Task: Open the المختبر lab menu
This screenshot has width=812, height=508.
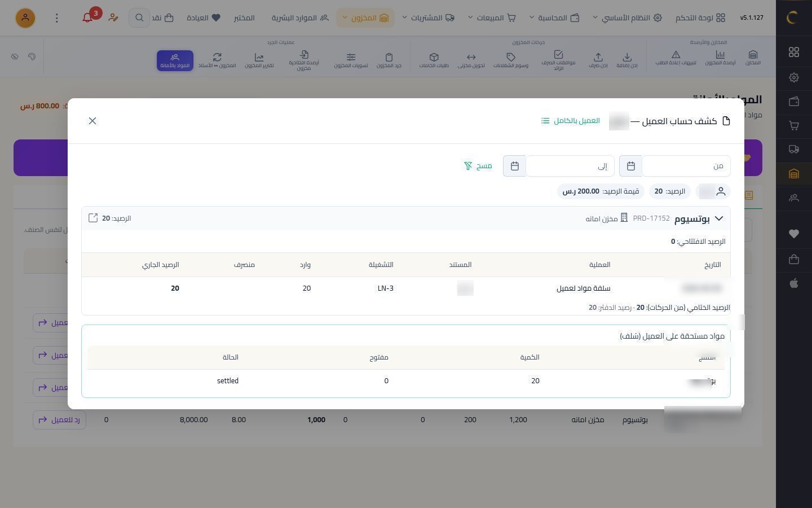Action: (x=244, y=18)
